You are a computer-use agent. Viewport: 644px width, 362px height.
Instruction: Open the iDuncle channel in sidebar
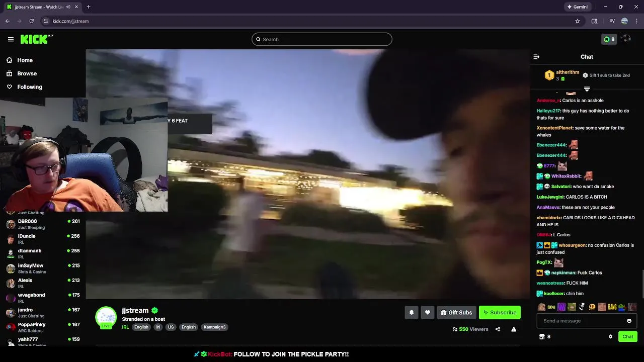pos(44,239)
